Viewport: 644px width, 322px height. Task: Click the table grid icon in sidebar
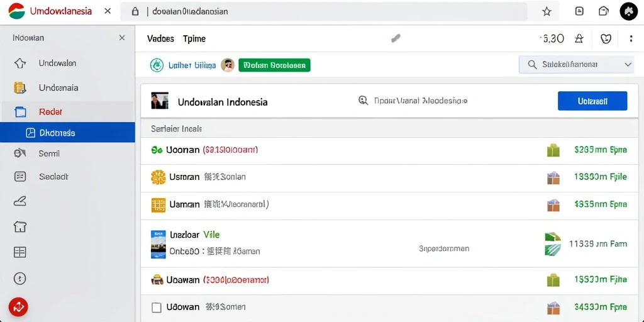19,252
